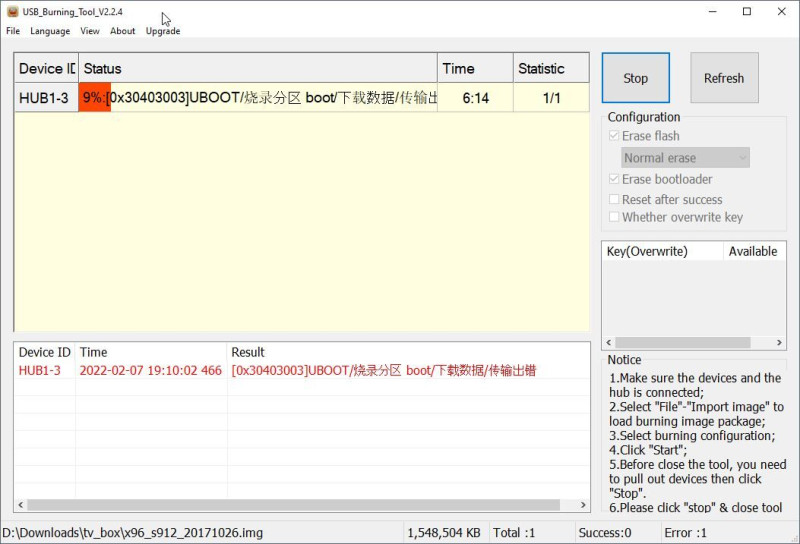Click log table scrollbar left arrow
Screen dimensions: 800x544
(20, 505)
